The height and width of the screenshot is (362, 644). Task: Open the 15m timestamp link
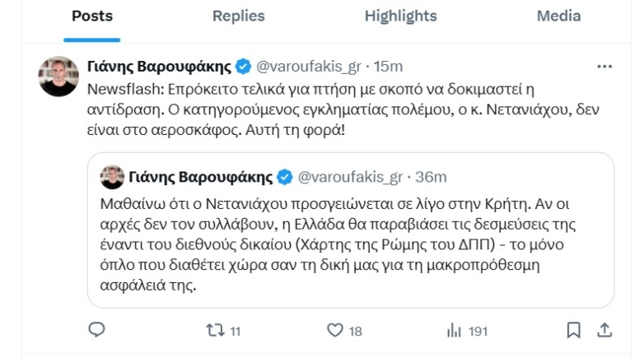click(x=389, y=67)
